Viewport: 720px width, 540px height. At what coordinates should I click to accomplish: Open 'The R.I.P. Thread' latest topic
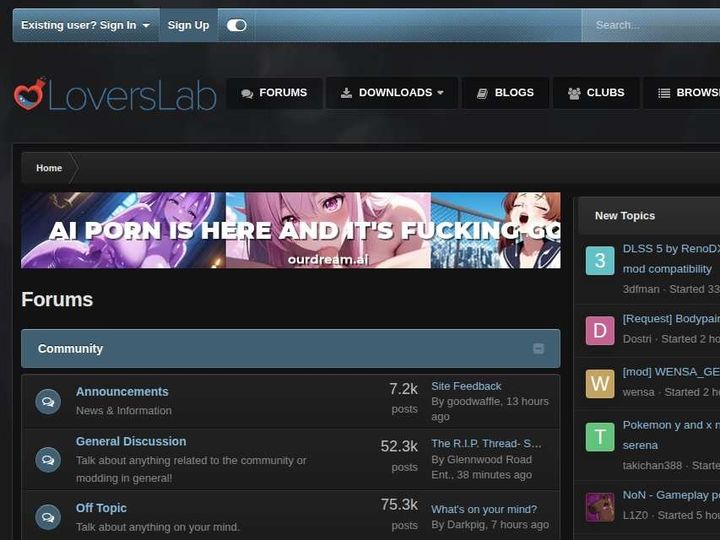tap(486, 444)
